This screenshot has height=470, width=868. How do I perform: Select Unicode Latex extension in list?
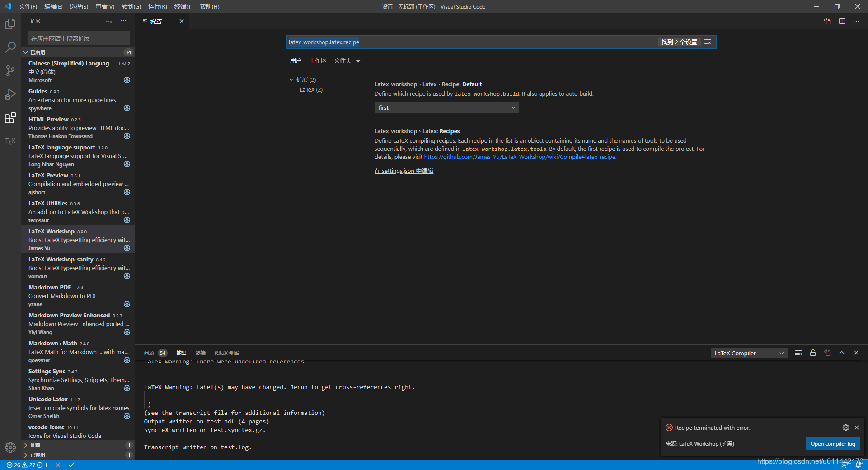[78, 408]
